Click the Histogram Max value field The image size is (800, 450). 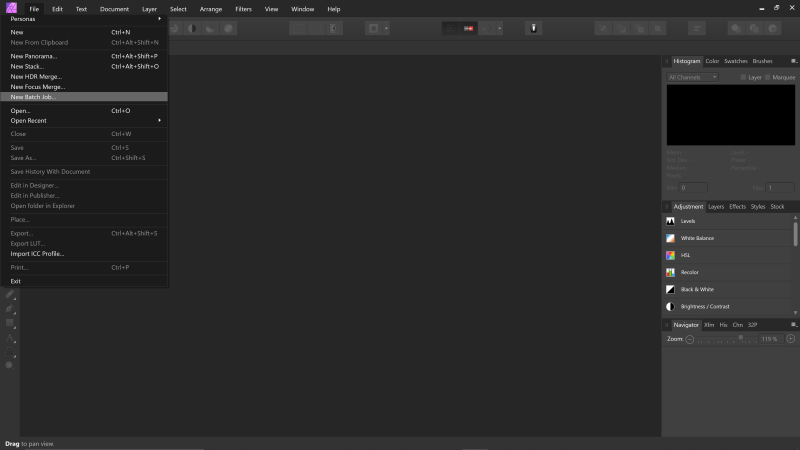click(x=781, y=188)
